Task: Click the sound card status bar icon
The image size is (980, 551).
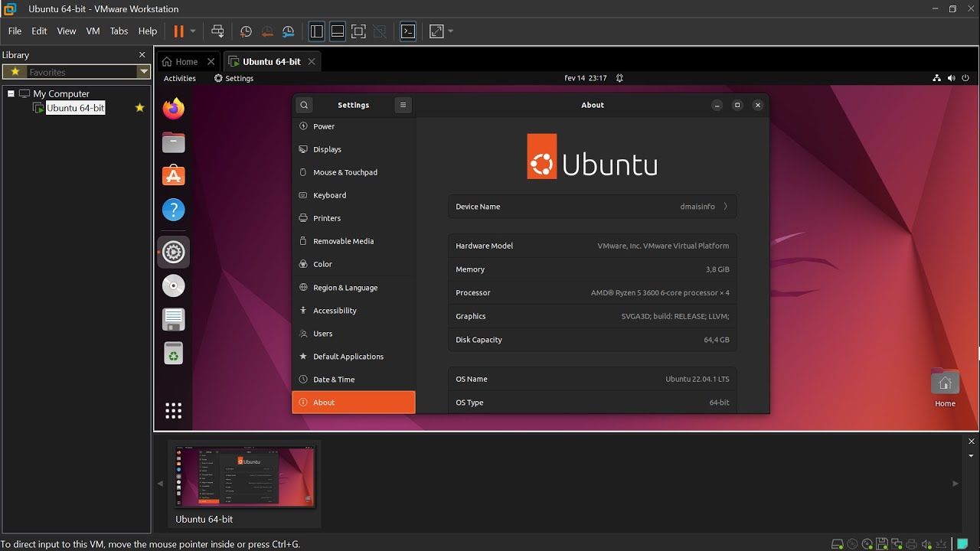Action: click(926, 544)
